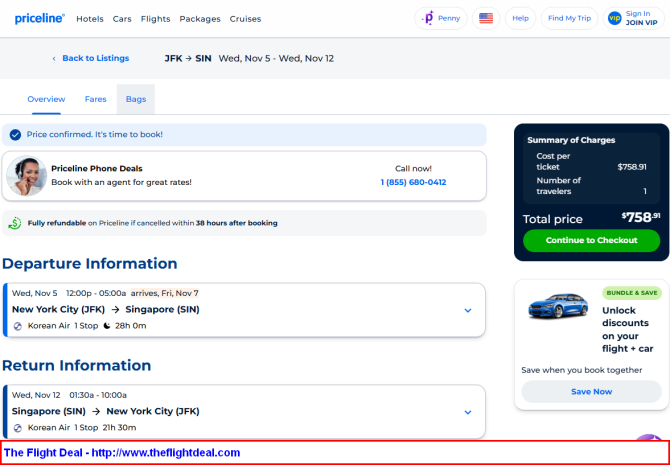Go Back to Listings
Image resolution: width=670 pixels, height=465 pixels.
point(96,58)
